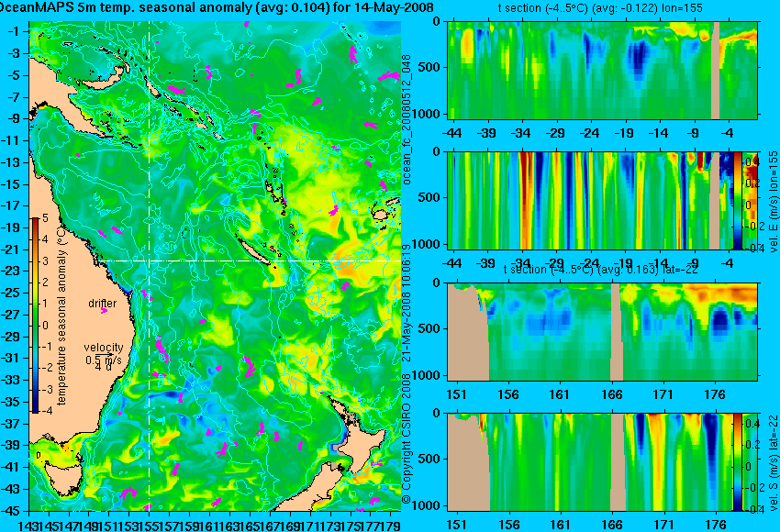Click the '176' longitude tick under the bottom velocity section
This screenshot has width=780, height=532.
[x=715, y=525]
